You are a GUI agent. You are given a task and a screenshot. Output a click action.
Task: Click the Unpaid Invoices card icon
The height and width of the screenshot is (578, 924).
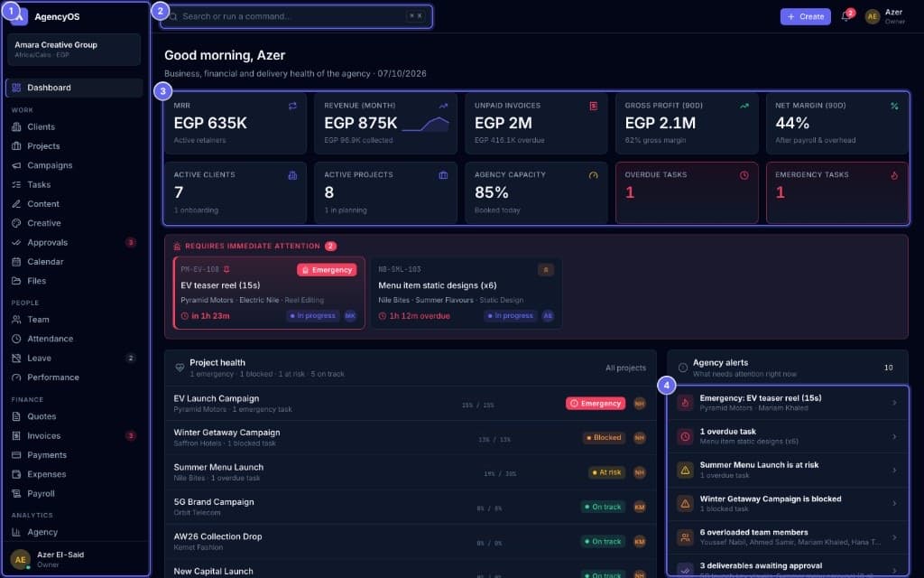594,107
